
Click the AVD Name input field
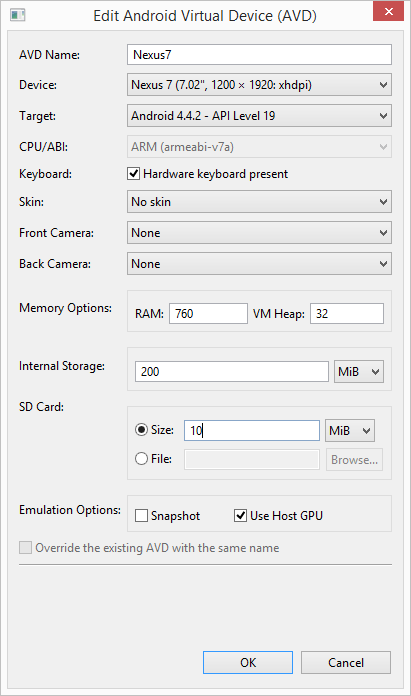click(259, 55)
